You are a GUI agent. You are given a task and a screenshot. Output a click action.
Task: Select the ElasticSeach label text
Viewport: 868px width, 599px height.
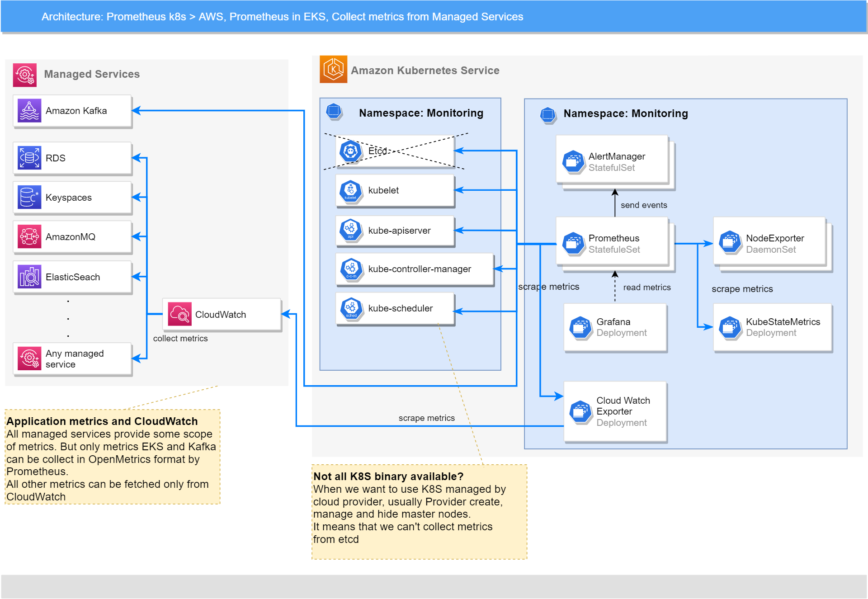point(72,277)
